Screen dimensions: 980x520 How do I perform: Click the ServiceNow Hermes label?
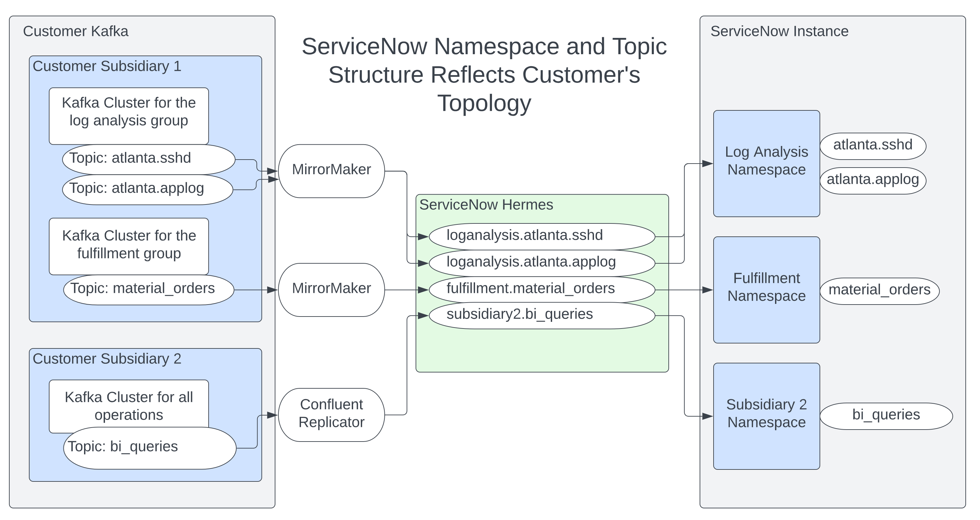(486, 205)
